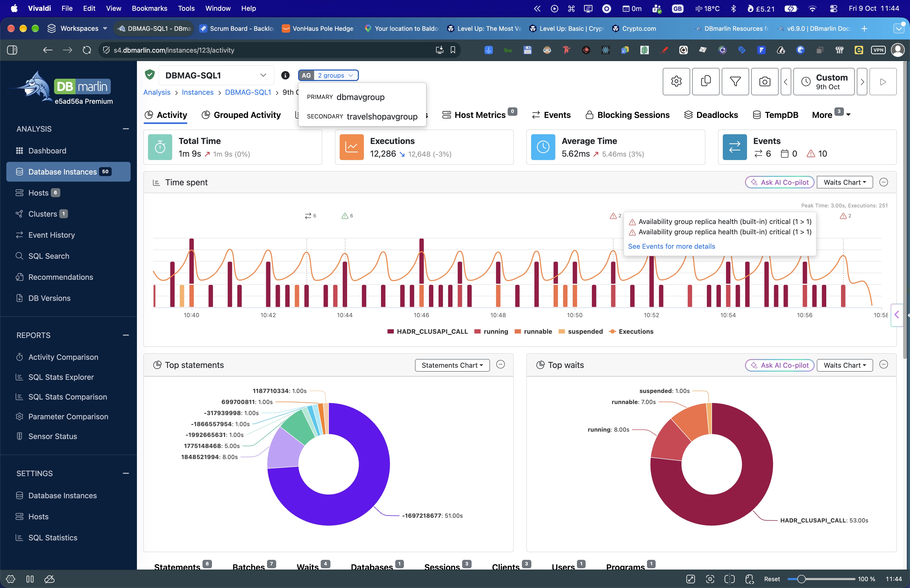Collapse ANALYSIS sidebar section
Viewport: 910px width, 588px height.
[x=126, y=129]
